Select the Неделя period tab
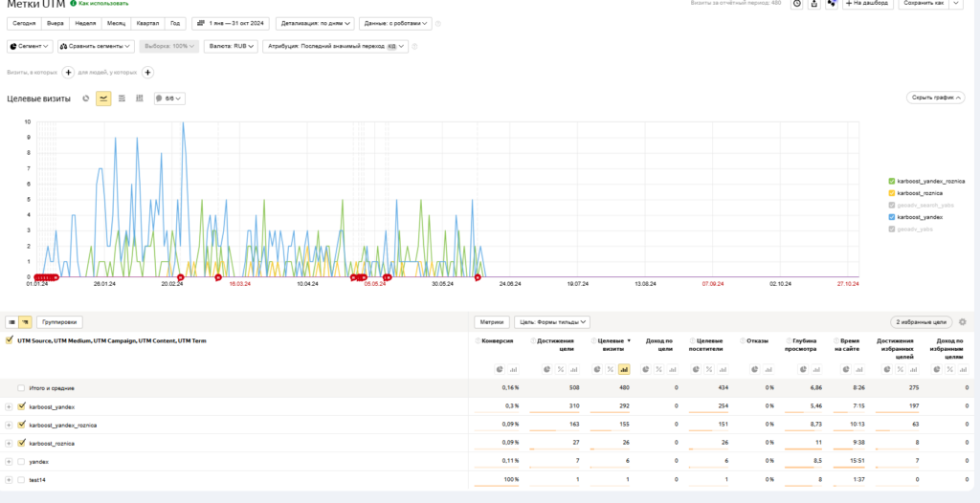 tap(86, 23)
